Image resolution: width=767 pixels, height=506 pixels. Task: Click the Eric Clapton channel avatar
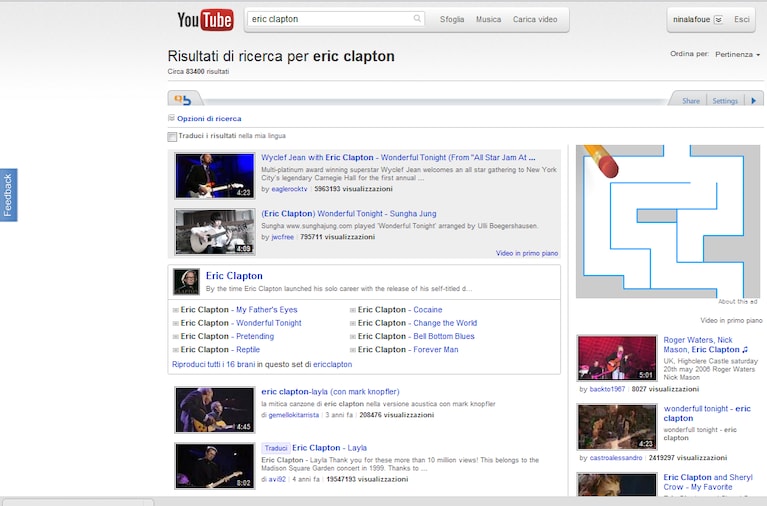(x=186, y=282)
